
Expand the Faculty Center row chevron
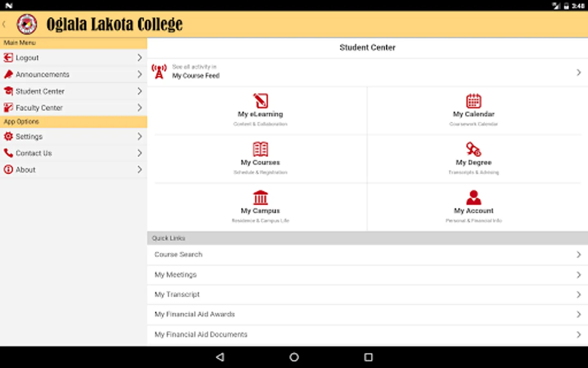point(140,108)
